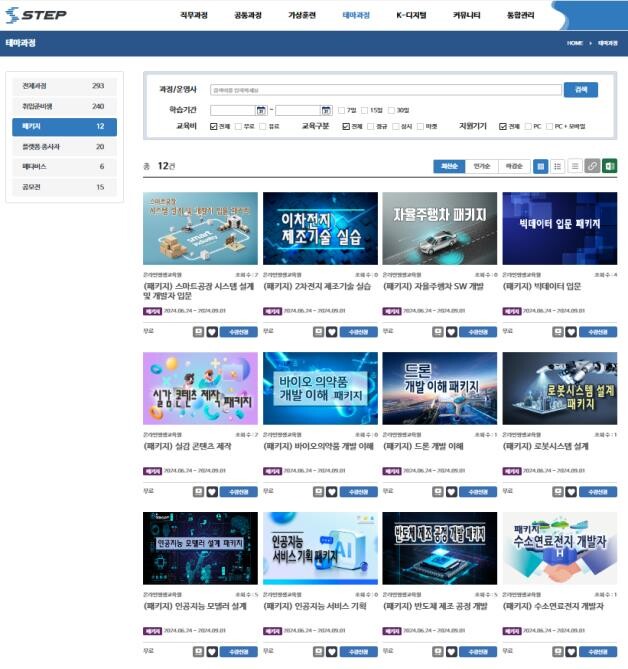Export results with Excel icon
This screenshot has width=628, height=669.
pyautogui.click(x=609, y=166)
